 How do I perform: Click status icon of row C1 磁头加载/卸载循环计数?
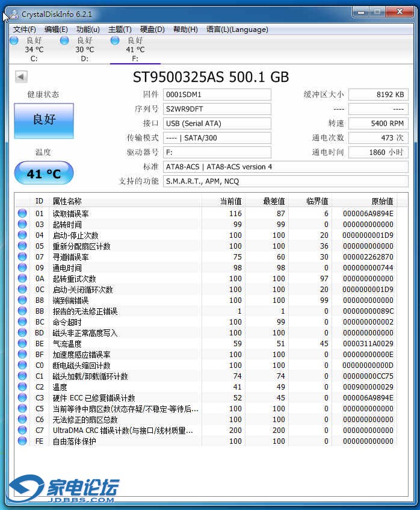pyautogui.click(x=22, y=376)
